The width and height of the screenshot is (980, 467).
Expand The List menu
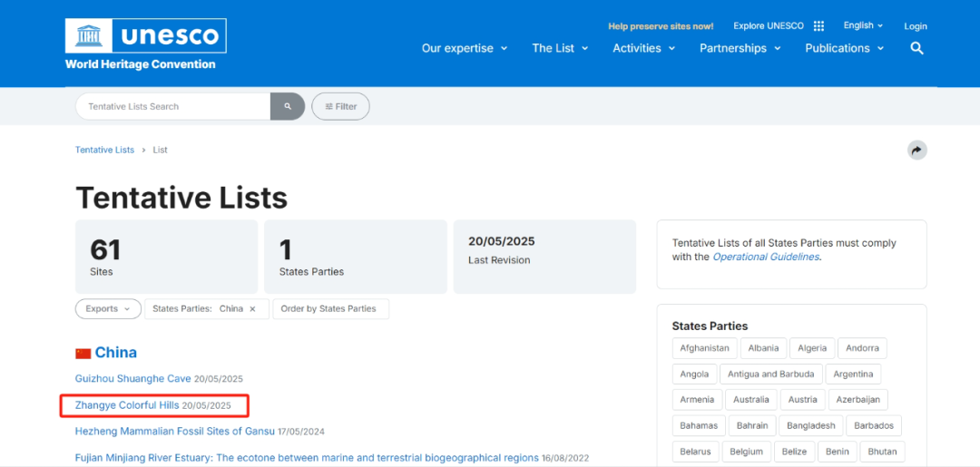tap(560, 48)
